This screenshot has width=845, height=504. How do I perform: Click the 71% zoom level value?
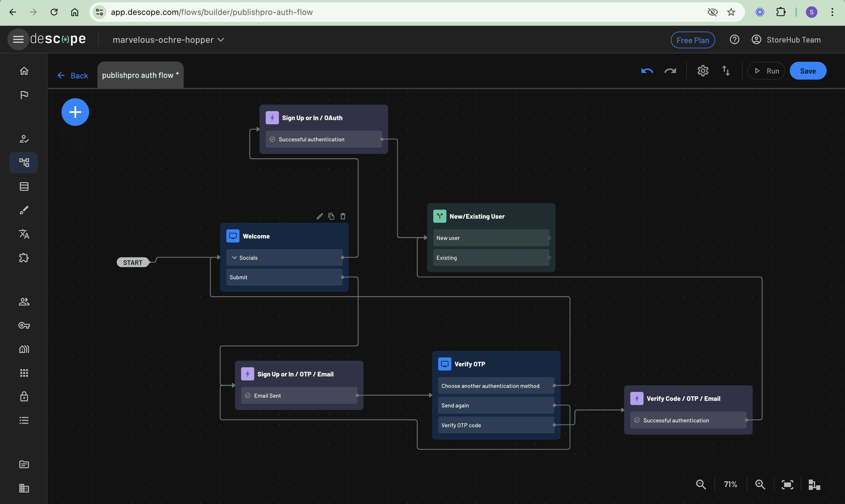click(x=731, y=484)
